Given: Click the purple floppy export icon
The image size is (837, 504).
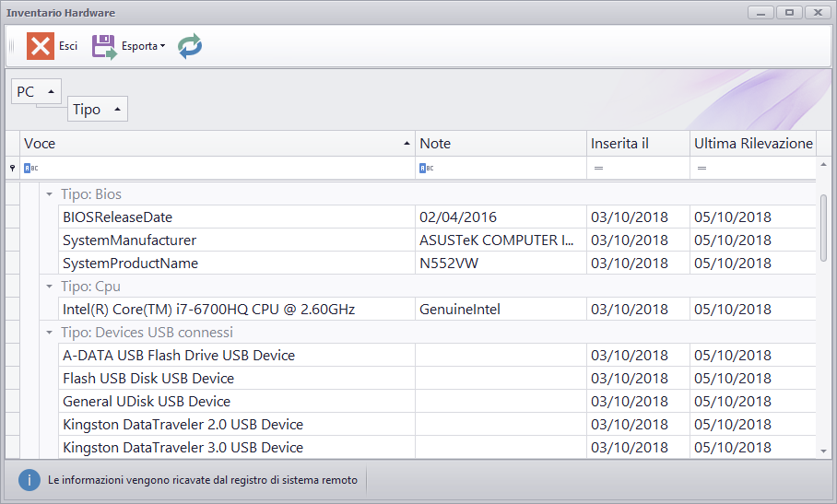Looking at the screenshot, I should [x=104, y=46].
